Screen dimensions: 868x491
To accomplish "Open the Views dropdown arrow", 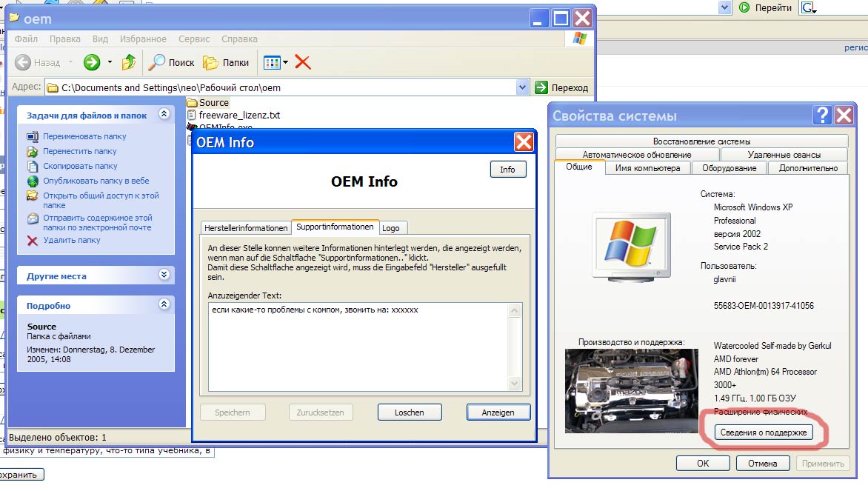I will click(286, 62).
